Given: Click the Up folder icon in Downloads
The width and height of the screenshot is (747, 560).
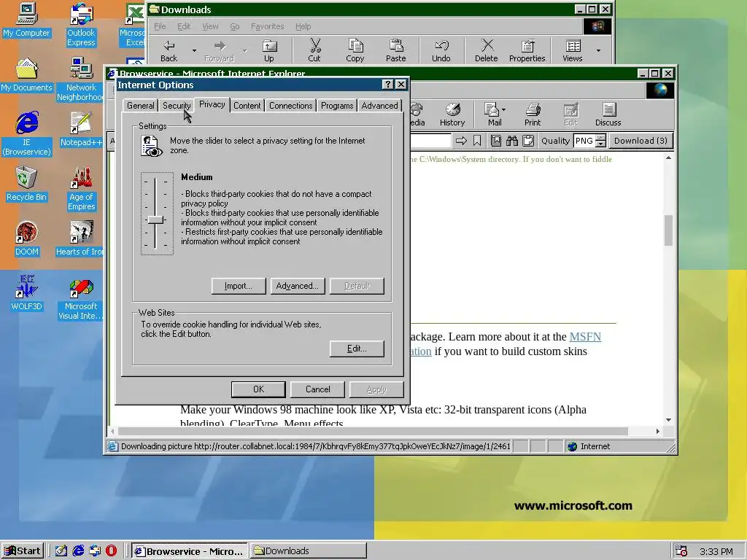Looking at the screenshot, I should [269, 51].
